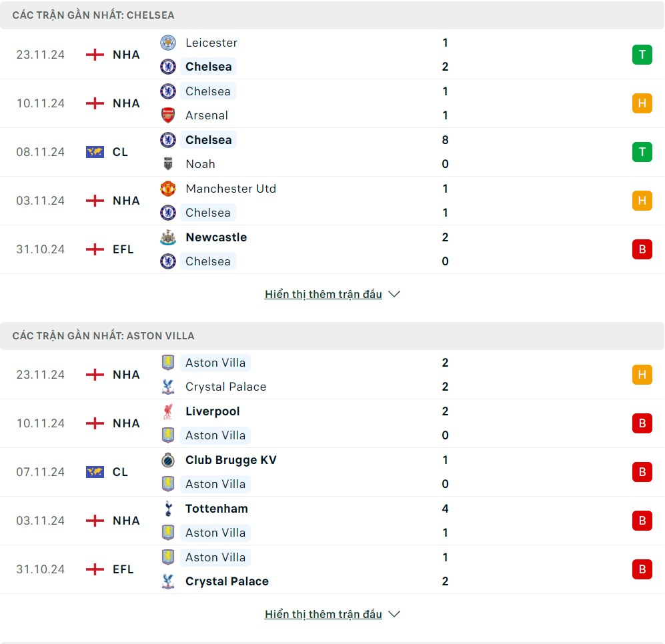This screenshot has height=644, width=665.
Task: Open the Tottenham team name link
Action: (217, 509)
